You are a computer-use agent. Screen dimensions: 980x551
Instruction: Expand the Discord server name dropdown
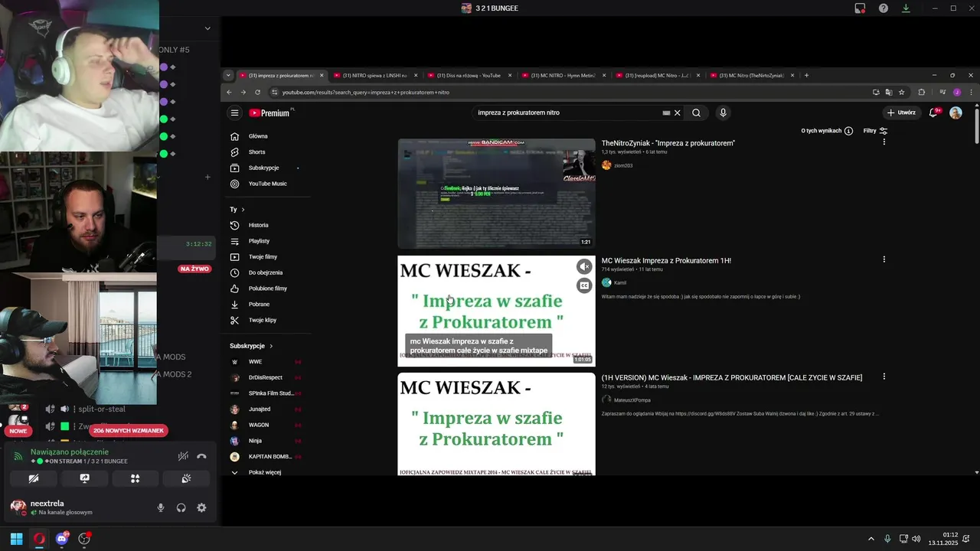[x=207, y=28]
